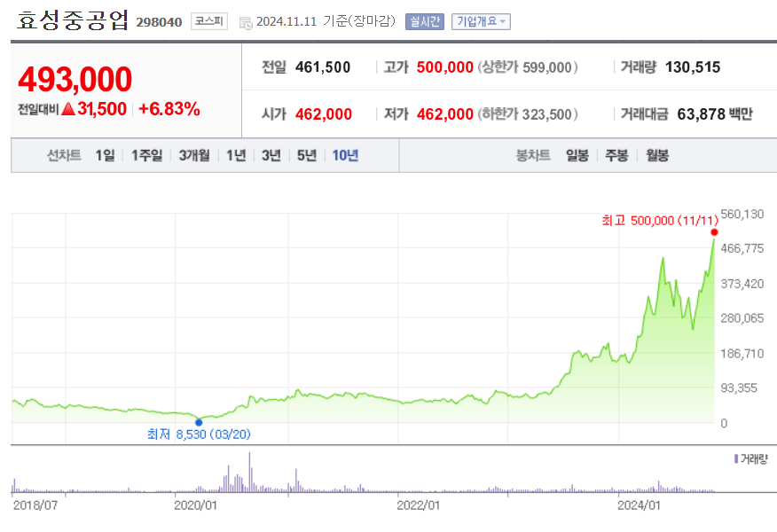Viewport: 777px width, 532px height.
Task: Select the 1일 line chart tab
Action: [105, 155]
